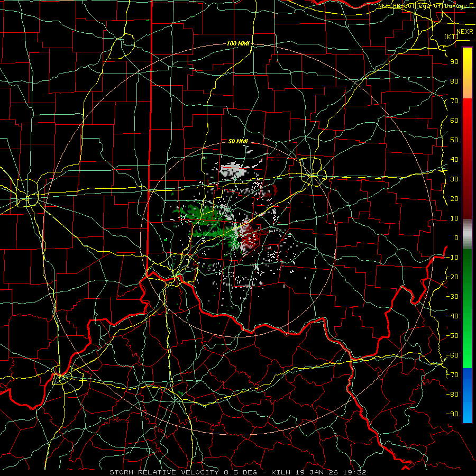Click the "-30" value on the velocity scale
This screenshot has height=476, width=476.
[452, 297]
